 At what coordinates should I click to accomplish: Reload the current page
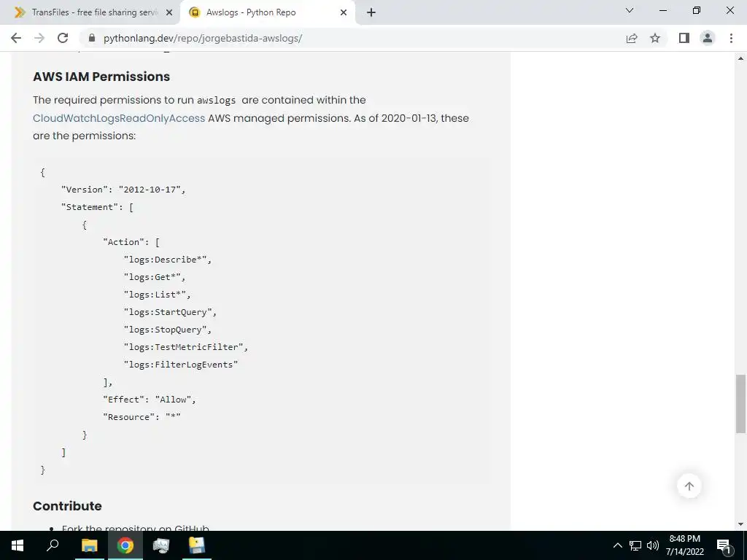coord(63,38)
